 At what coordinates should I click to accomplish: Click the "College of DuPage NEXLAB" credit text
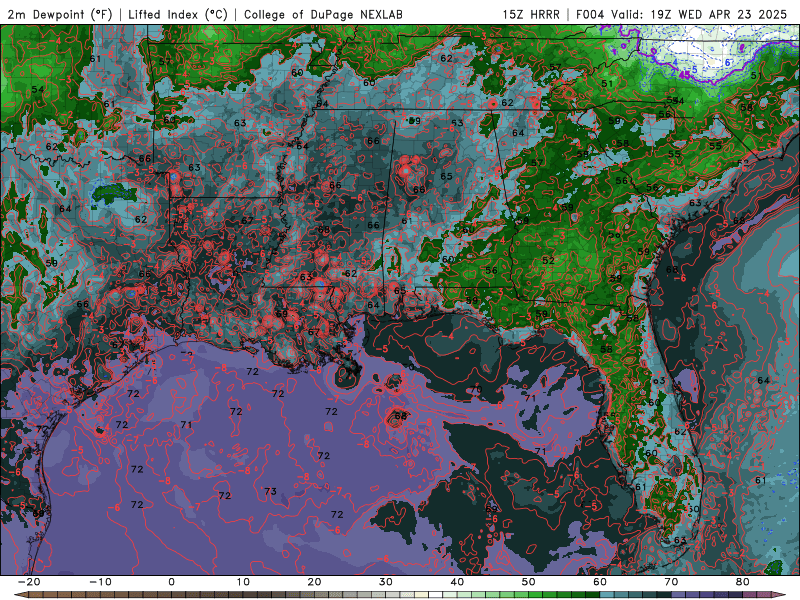coord(323,14)
